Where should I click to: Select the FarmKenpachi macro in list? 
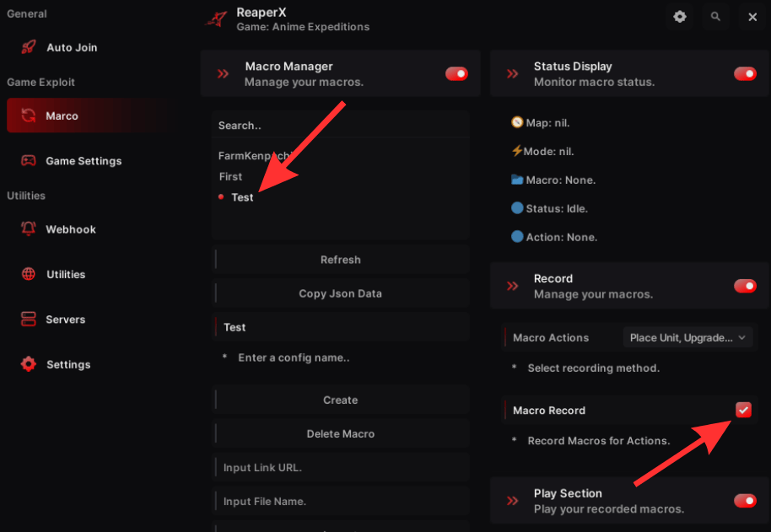[x=255, y=156]
